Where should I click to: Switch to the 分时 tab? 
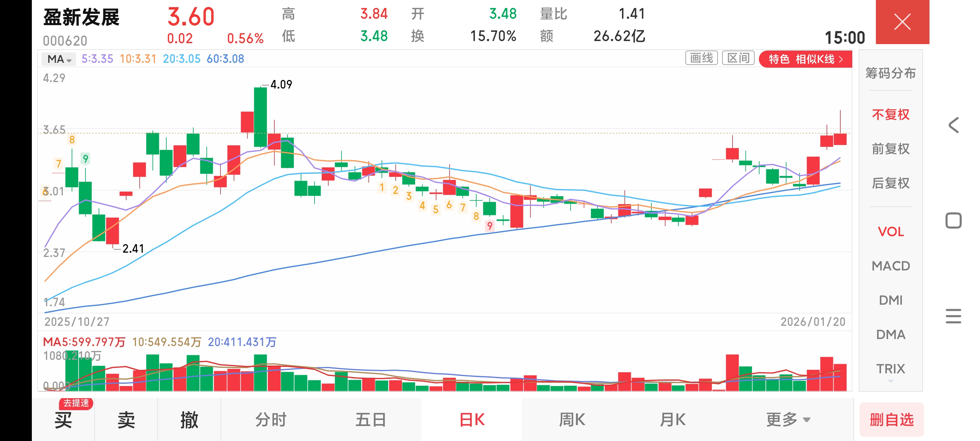270,420
